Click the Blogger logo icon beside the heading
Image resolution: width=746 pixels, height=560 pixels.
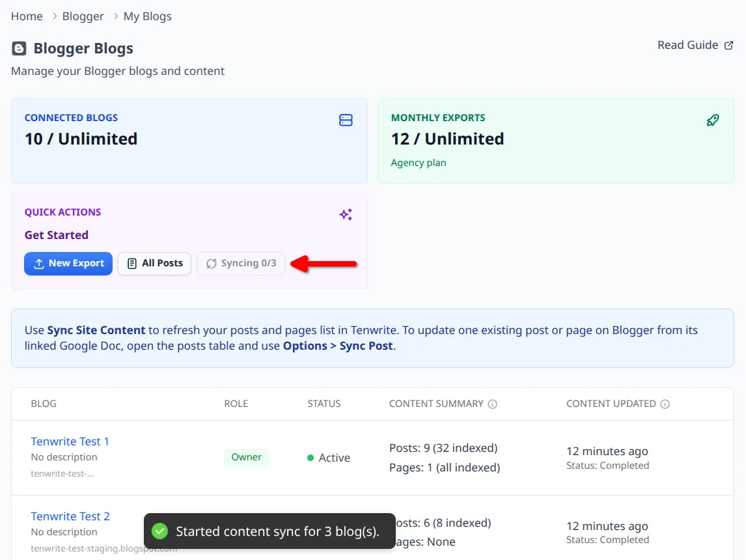[x=19, y=49]
